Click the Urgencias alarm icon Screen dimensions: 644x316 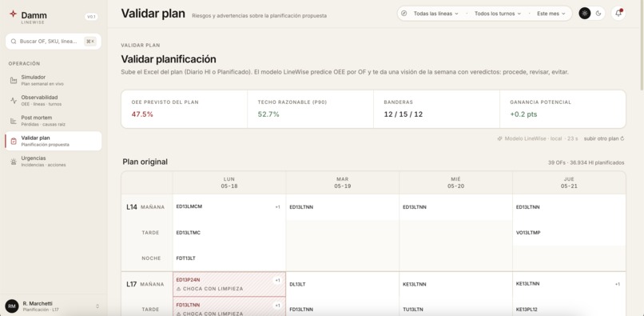point(14,162)
